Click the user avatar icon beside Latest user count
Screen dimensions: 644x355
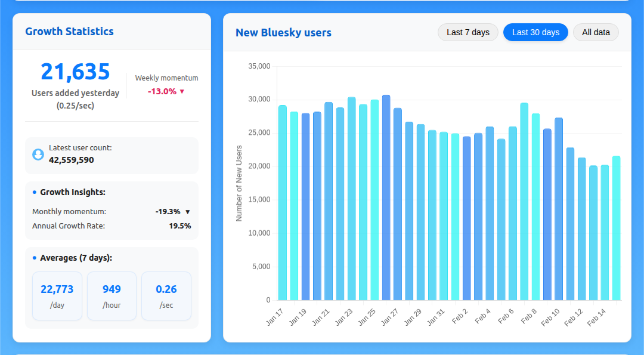click(38, 155)
